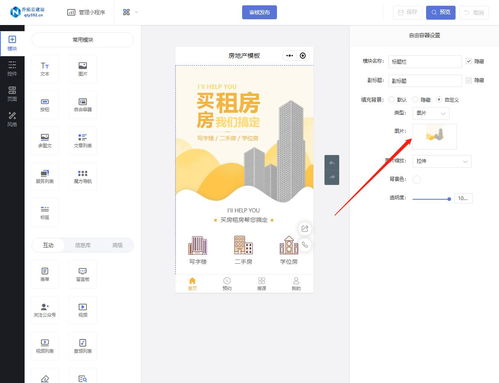Click the phone preview record/close circle icon
Image resolution: width=499 pixels, height=383 pixels.
click(x=303, y=56)
